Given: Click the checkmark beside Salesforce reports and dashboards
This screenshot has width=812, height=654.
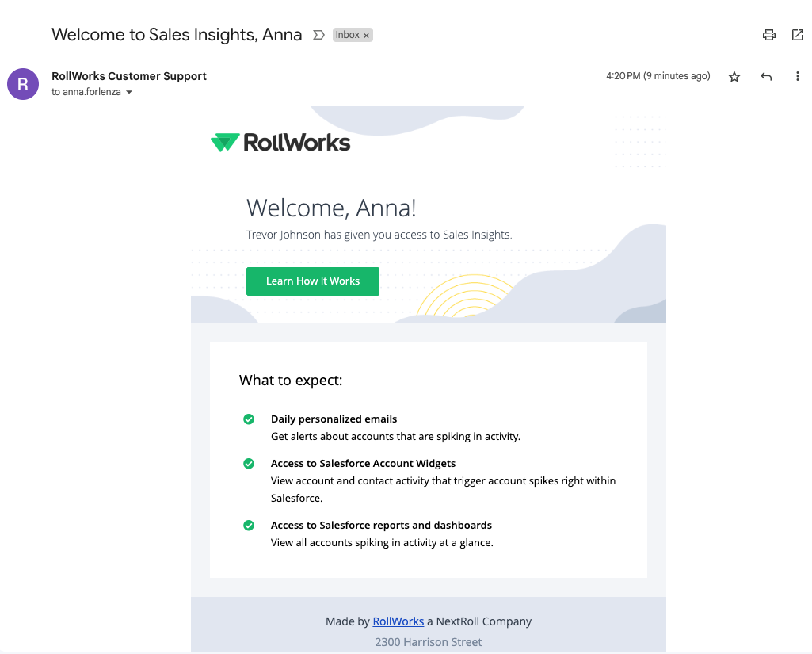Looking at the screenshot, I should coord(249,525).
